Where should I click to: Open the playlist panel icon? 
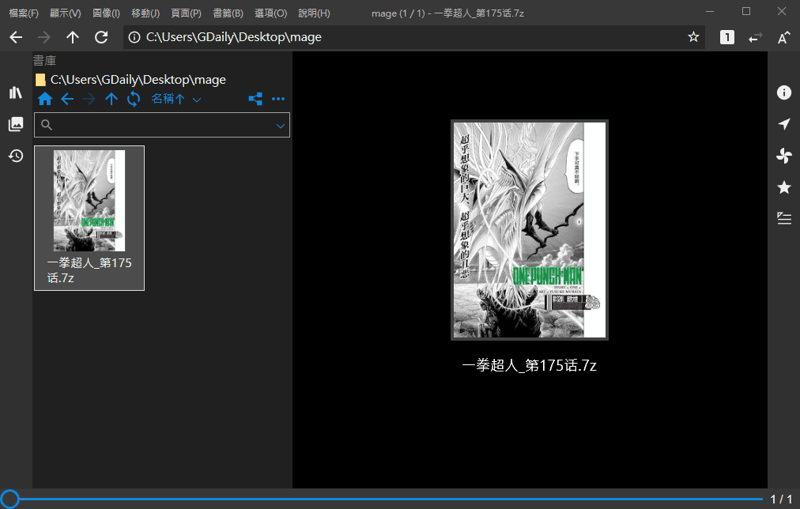tap(784, 218)
